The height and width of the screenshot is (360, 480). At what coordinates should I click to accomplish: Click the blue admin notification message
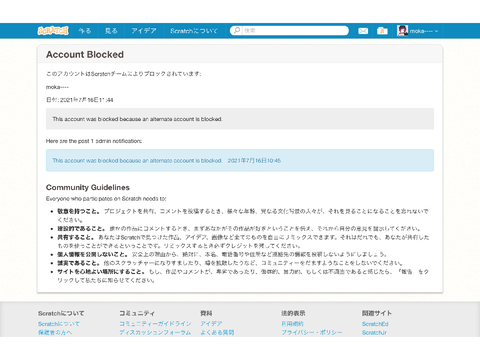240,160
